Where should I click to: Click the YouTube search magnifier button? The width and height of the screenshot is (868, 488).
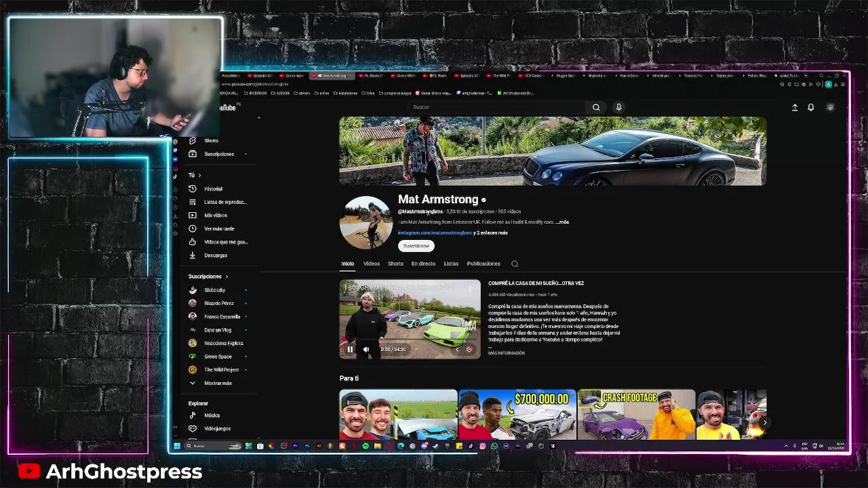pos(596,107)
